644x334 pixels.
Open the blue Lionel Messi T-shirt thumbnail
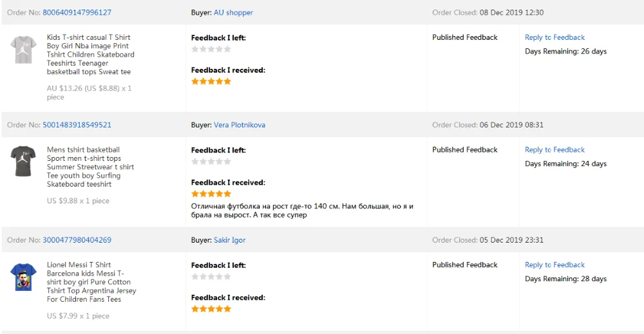pos(24,277)
